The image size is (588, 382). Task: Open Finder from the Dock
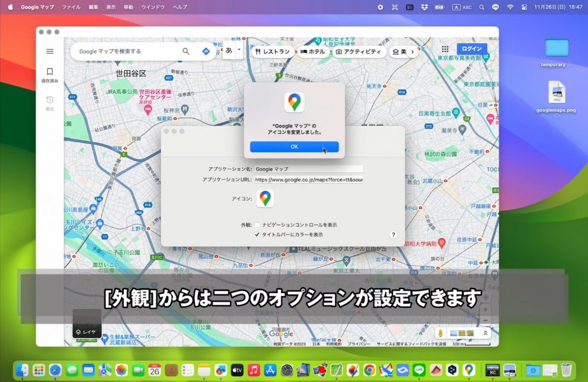click(x=22, y=369)
